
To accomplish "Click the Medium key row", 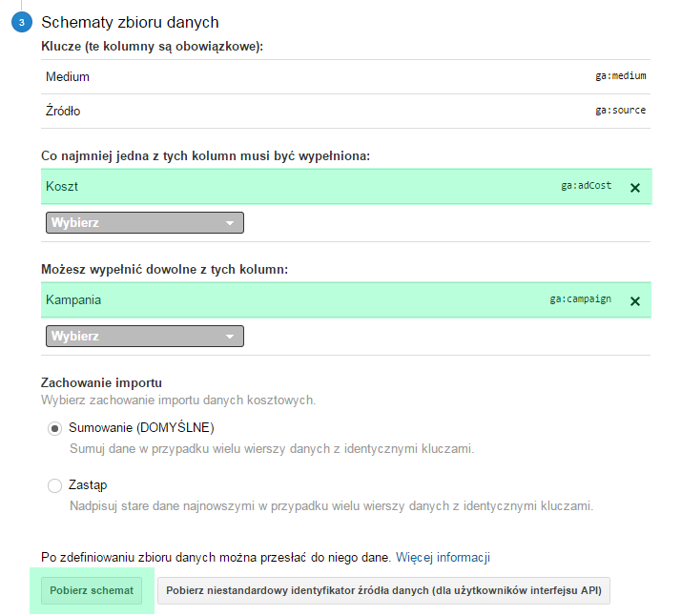I will (x=345, y=76).
